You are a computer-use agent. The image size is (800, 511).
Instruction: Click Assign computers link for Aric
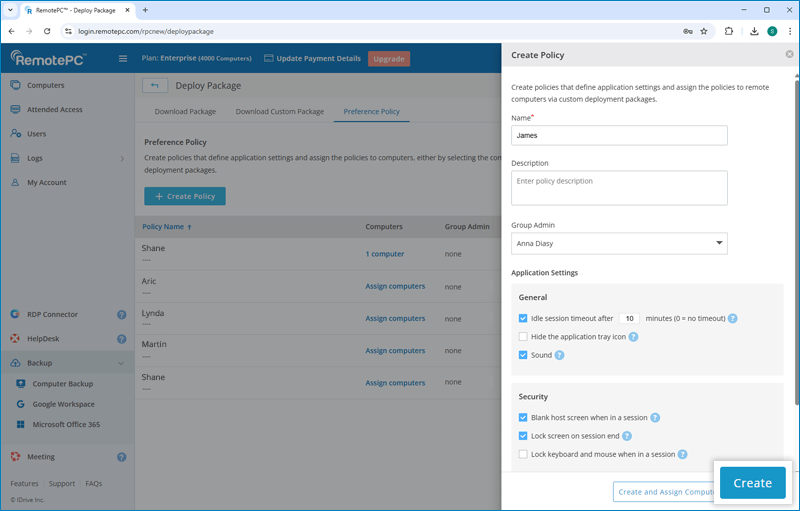click(x=395, y=286)
